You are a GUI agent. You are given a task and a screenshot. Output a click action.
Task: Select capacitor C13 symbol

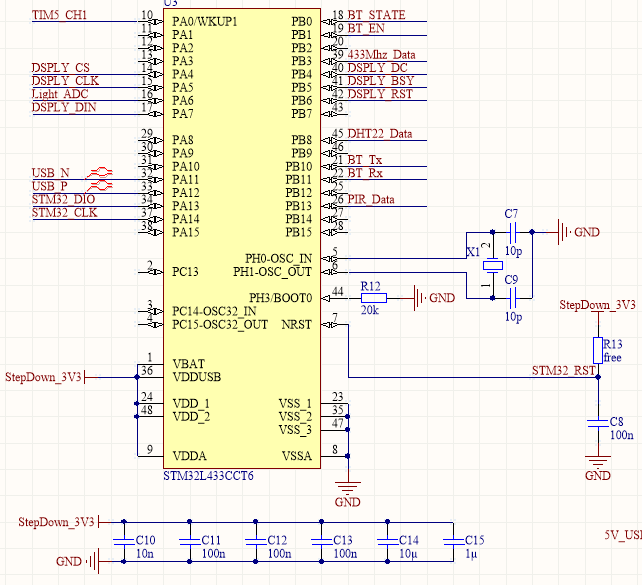pos(321,542)
